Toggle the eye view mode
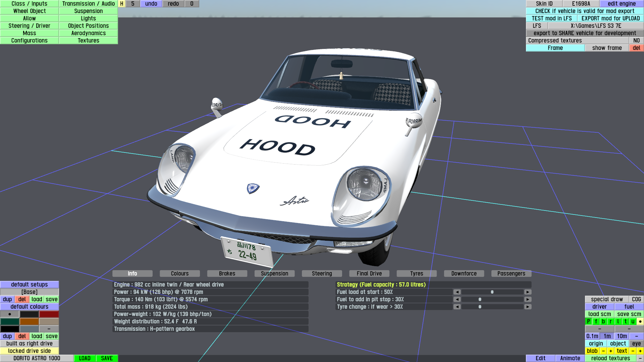This screenshot has width=644, height=362. pos(636,344)
